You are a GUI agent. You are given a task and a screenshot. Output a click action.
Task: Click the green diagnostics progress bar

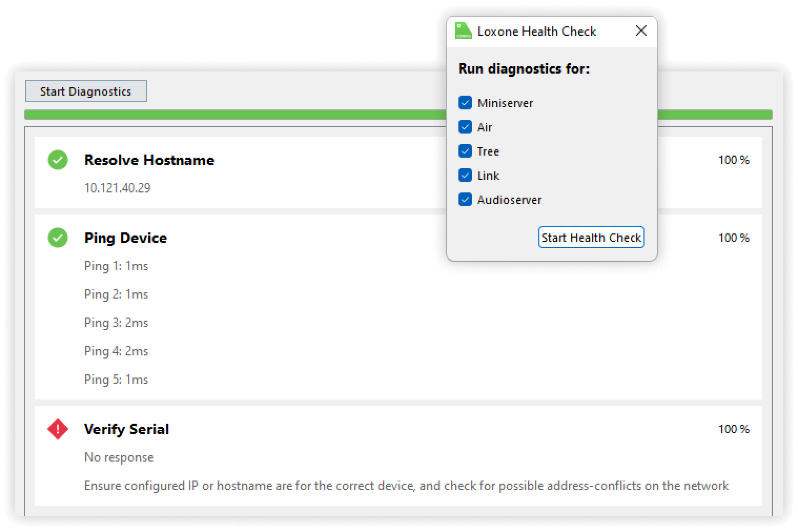(x=231, y=115)
